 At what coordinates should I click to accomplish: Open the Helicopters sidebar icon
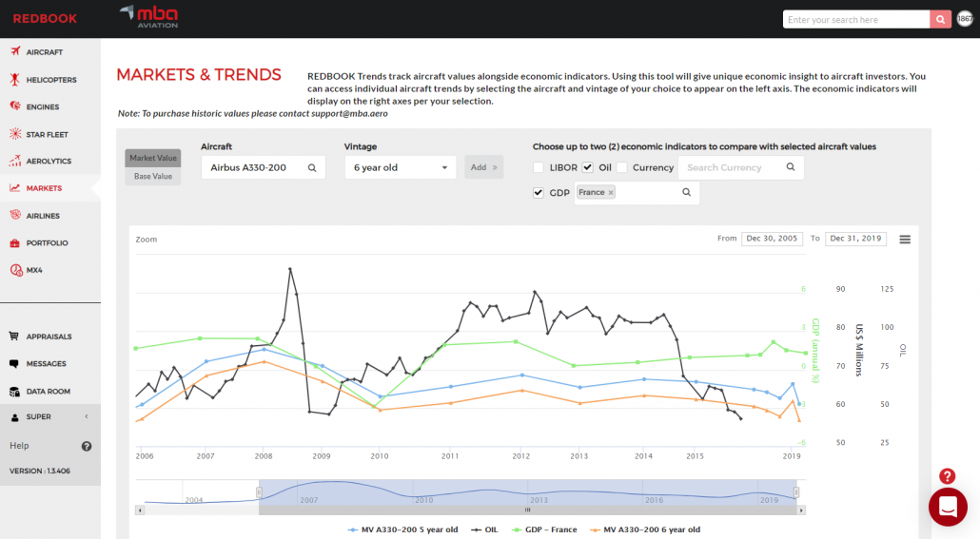pos(15,79)
